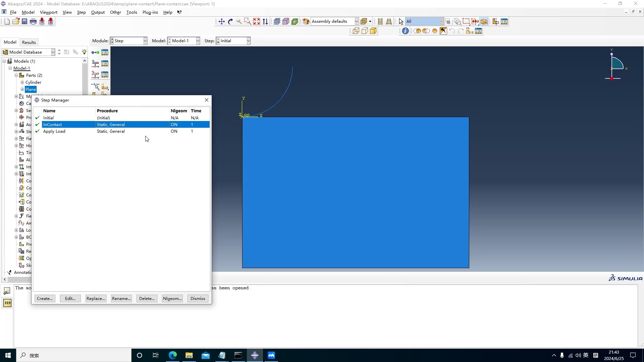Enable shaded render style cube
Screen dimensions: 644x362
(x=373, y=31)
